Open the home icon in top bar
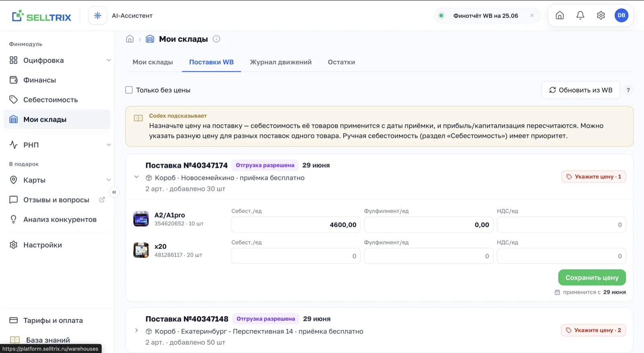 point(559,15)
